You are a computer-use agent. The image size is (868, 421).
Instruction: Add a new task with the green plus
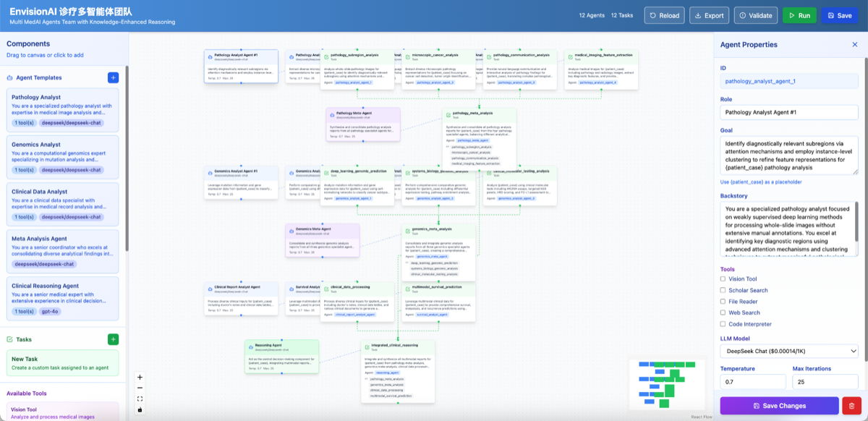[113, 339]
